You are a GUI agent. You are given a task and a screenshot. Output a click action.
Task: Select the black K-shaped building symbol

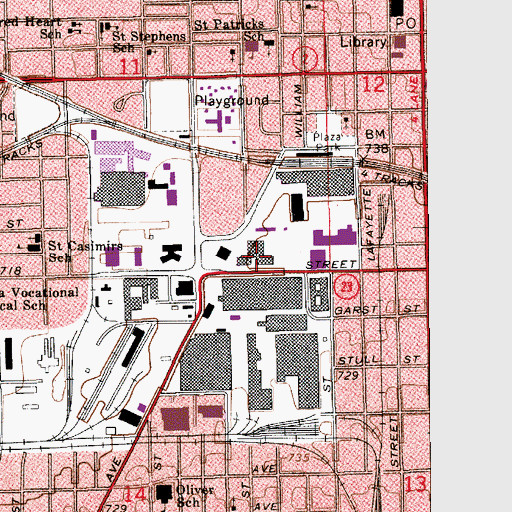172,253
